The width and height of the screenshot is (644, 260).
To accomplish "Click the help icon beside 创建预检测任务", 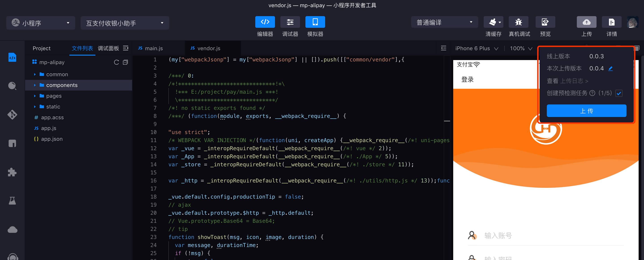I will pyautogui.click(x=592, y=93).
